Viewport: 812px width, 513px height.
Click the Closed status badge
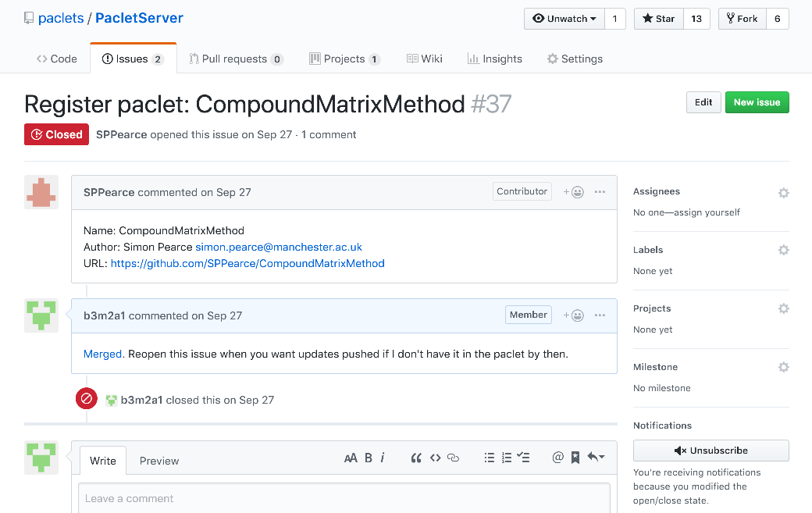(56, 134)
